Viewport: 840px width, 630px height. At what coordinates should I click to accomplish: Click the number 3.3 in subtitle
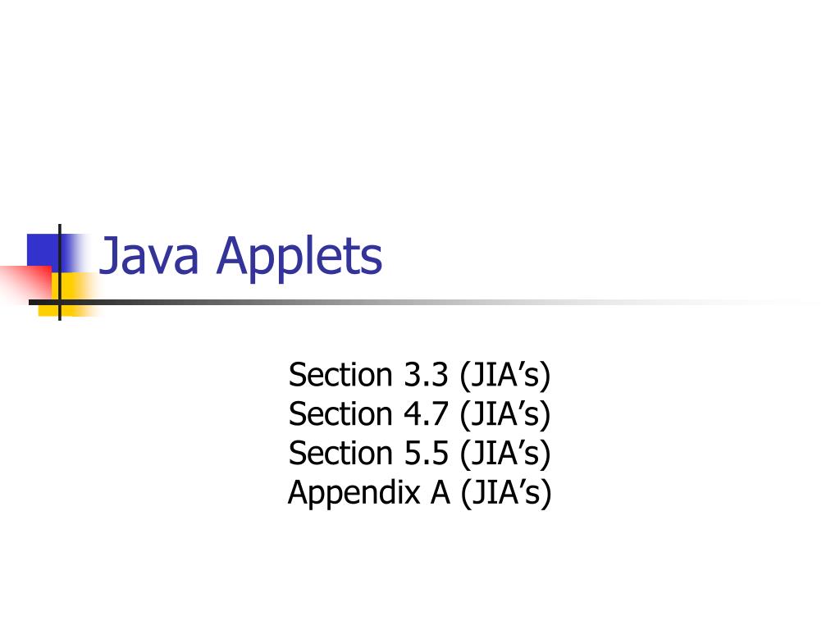(426, 374)
